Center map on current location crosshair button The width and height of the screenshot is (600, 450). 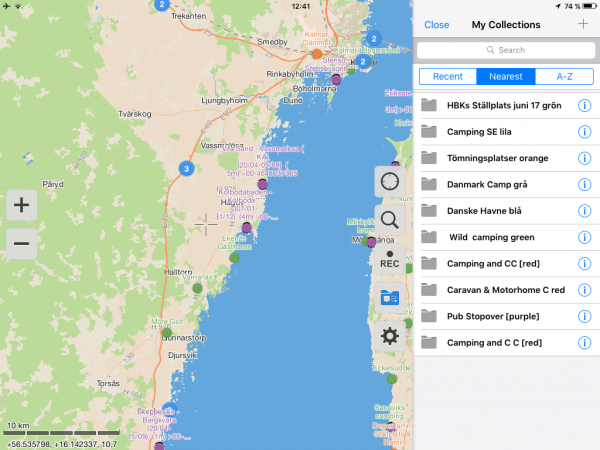390,182
